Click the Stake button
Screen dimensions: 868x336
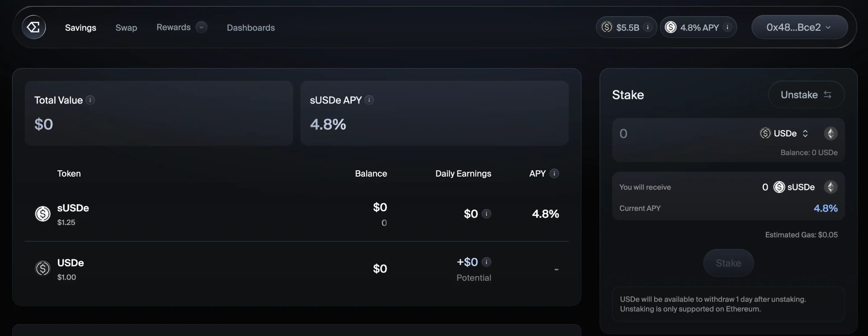728,263
